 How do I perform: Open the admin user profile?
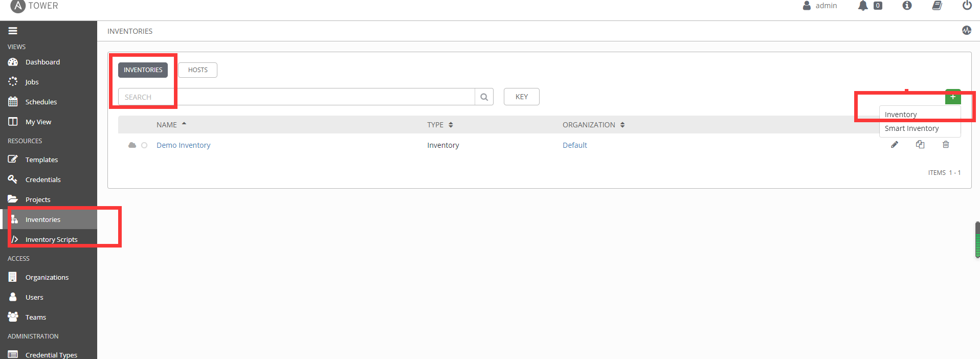[820, 6]
